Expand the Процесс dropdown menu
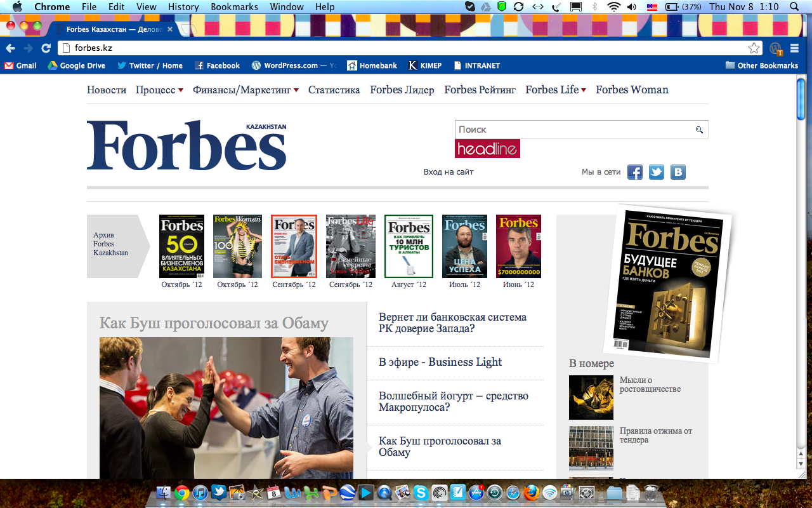Screen dimensions: 812x508 point(159,90)
